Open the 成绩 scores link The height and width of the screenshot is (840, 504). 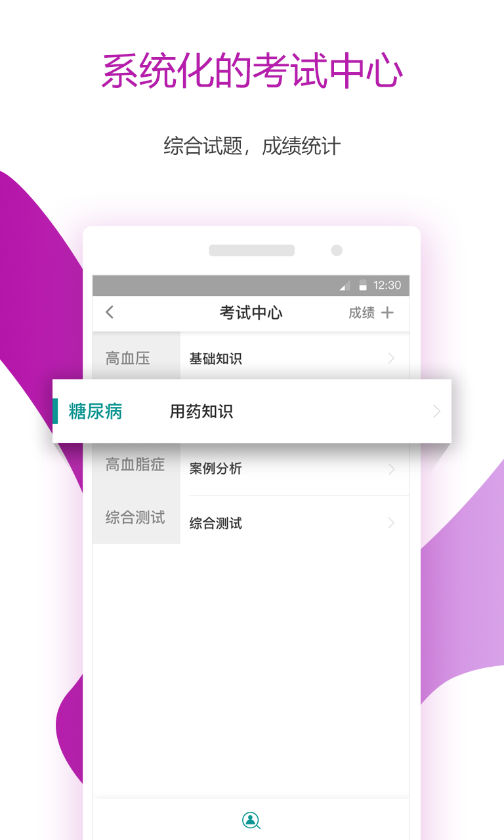point(362,313)
